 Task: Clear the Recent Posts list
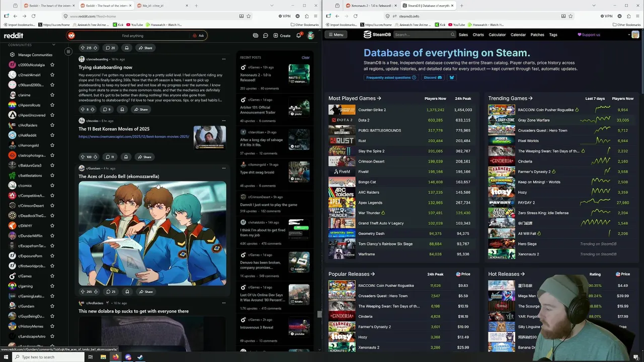click(x=305, y=57)
